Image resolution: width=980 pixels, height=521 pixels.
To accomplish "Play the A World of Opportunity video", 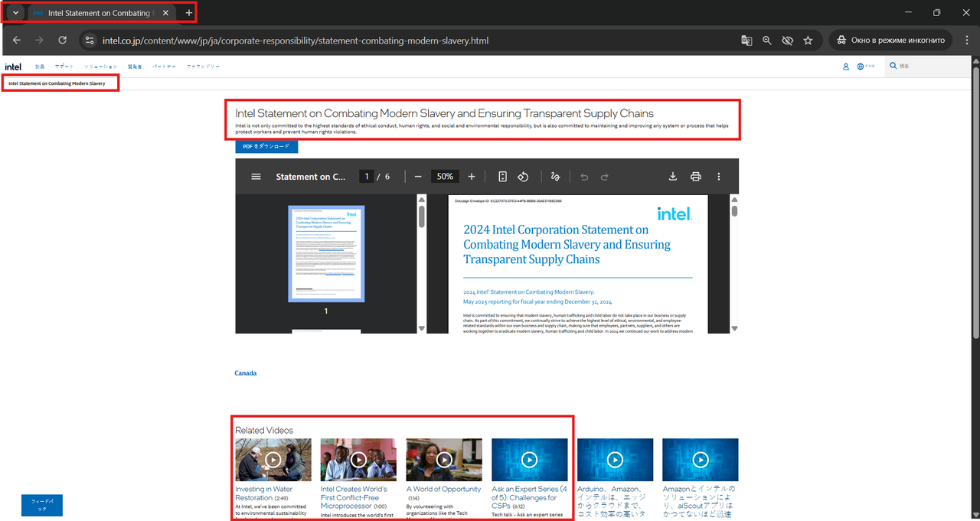I will tap(444, 460).
